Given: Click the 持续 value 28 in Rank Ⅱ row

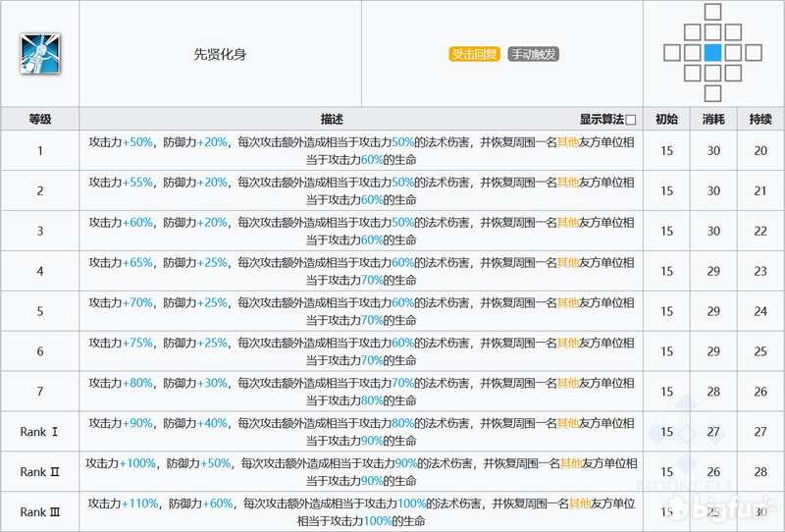Looking at the screenshot, I should pos(760,472).
